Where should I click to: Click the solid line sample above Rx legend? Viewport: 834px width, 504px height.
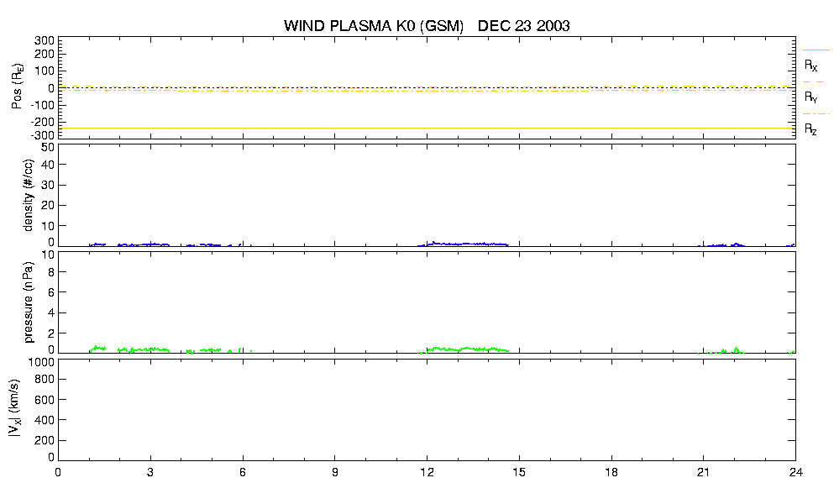tap(816, 50)
